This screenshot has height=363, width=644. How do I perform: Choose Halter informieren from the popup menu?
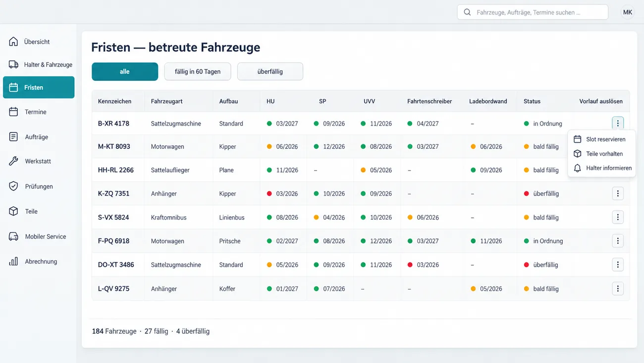601,168
